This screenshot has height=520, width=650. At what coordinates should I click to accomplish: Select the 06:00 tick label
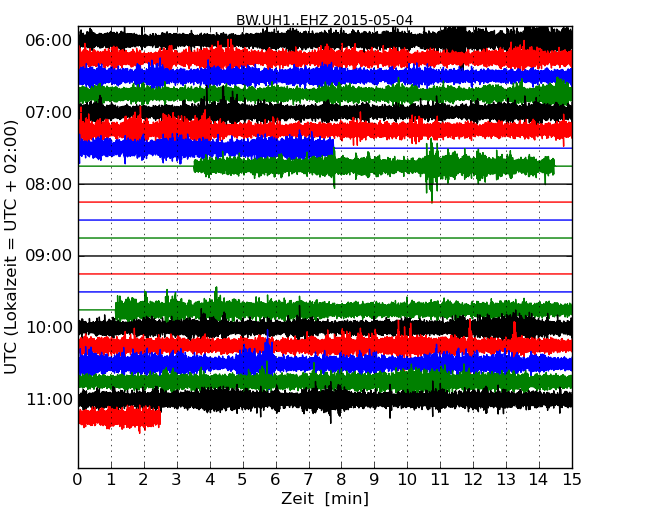(x=48, y=40)
